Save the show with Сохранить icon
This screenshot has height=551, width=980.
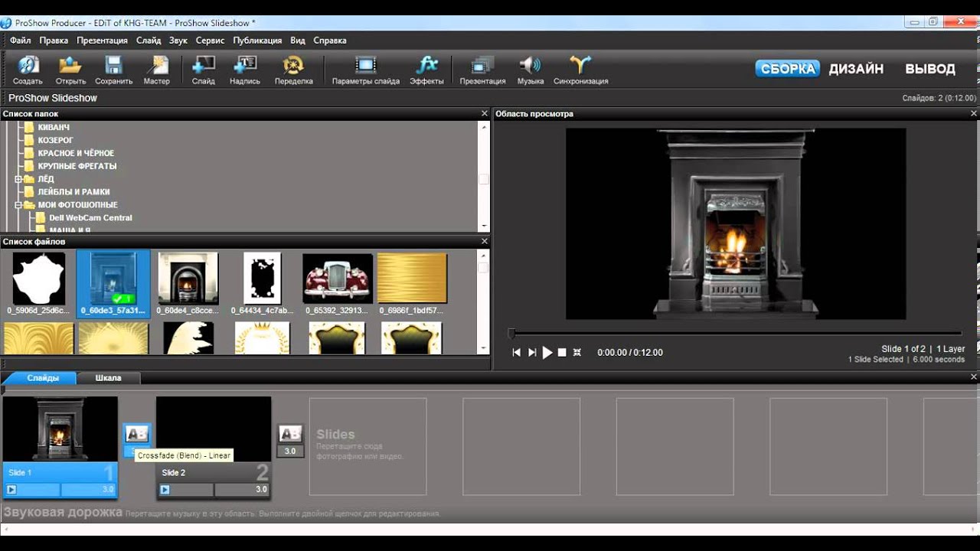(114, 69)
